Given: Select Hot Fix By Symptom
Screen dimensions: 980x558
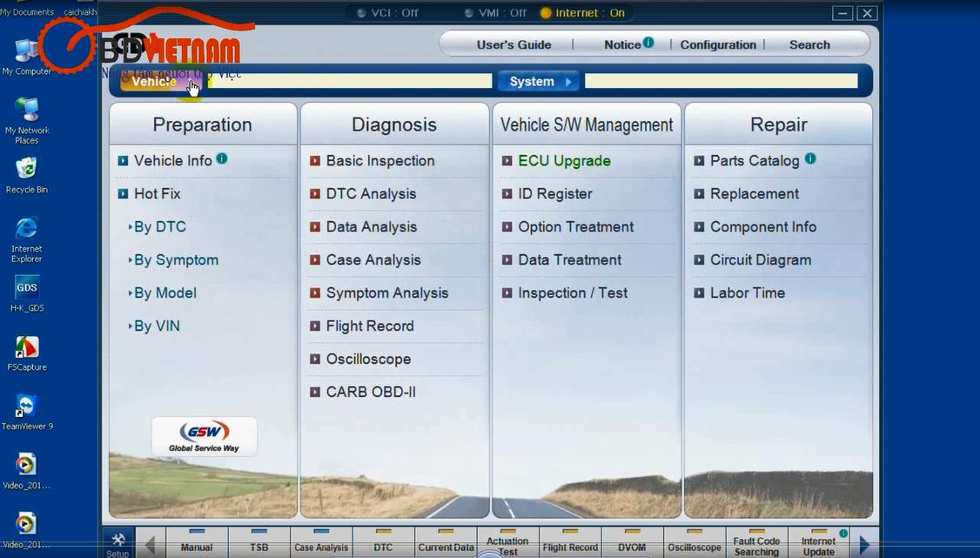Looking at the screenshot, I should click(177, 260).
